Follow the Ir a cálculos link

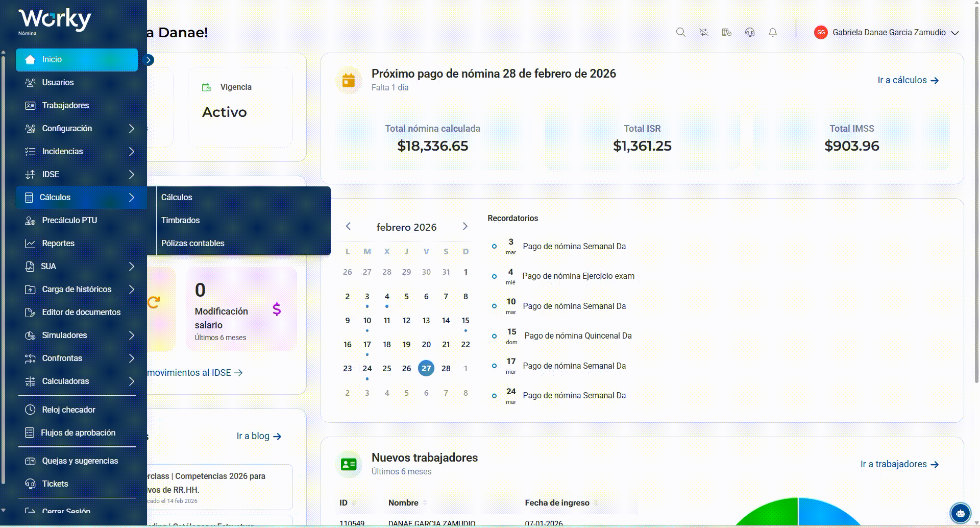pos(908,80)
